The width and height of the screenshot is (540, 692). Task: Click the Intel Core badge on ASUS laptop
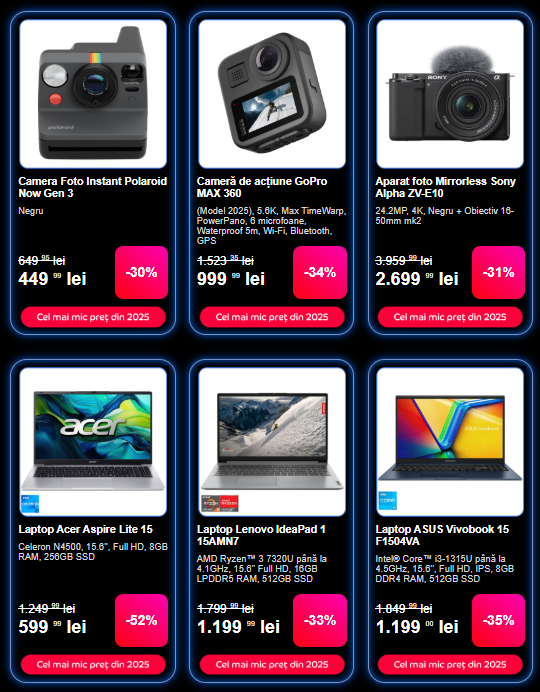tap(387, 501)
